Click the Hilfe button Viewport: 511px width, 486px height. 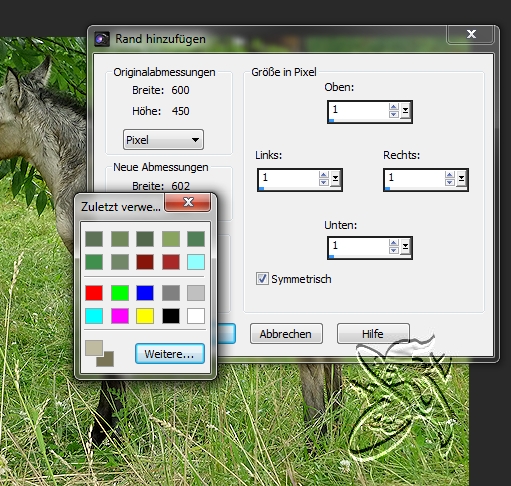point(373,334)
